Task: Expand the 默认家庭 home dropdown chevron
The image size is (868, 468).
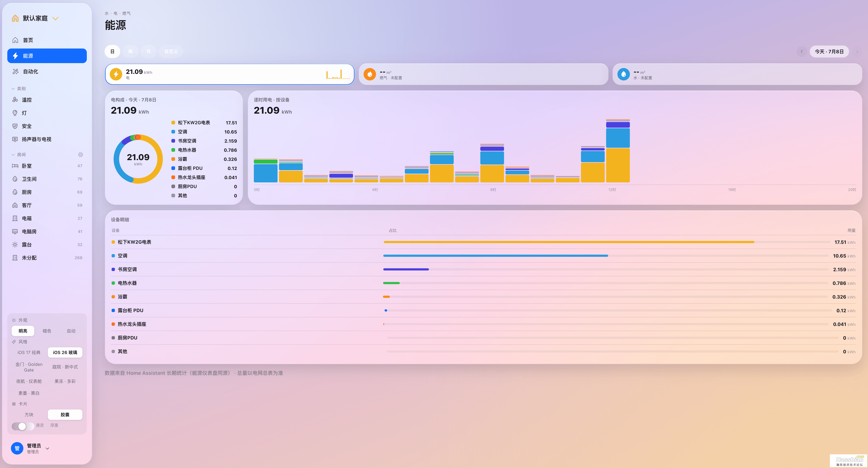Action: pyautogui.click(x=56, y=18)
